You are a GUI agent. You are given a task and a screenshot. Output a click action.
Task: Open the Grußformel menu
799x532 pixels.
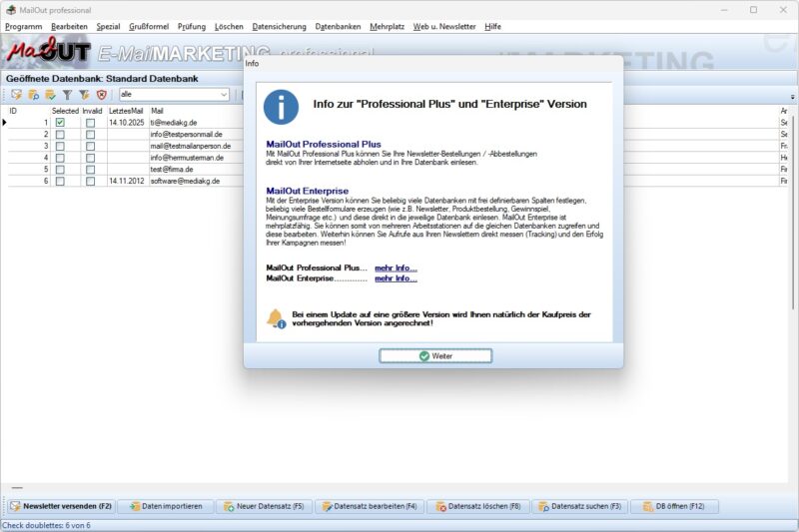[x=149, y=27]
